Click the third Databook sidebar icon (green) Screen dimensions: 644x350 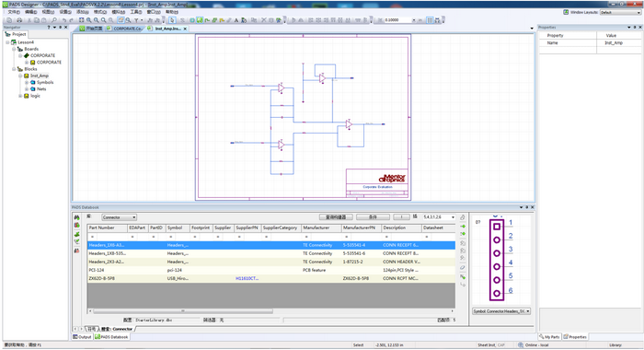(76, 234)
